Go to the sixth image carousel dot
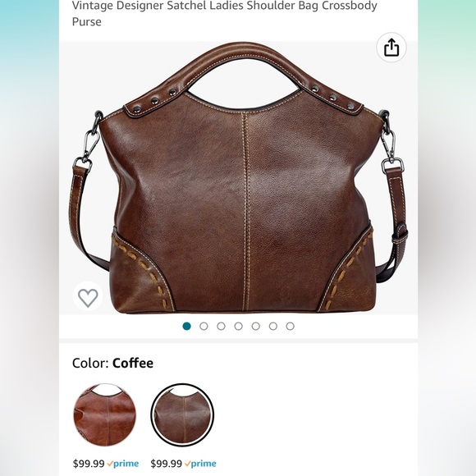Image resolution: width=476 pixels, height=476 pixels. pyautogui.click(x=273, y=327)
